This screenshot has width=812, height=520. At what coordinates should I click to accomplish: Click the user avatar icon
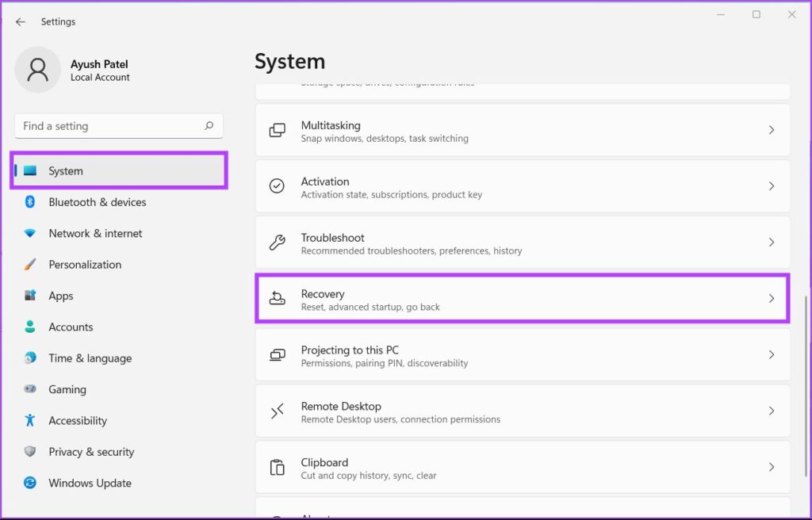coord(38,70)
